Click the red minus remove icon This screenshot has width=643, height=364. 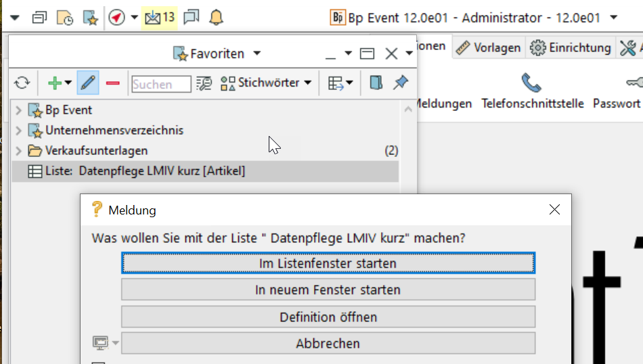pyautogui.click(x=112, y=83)
